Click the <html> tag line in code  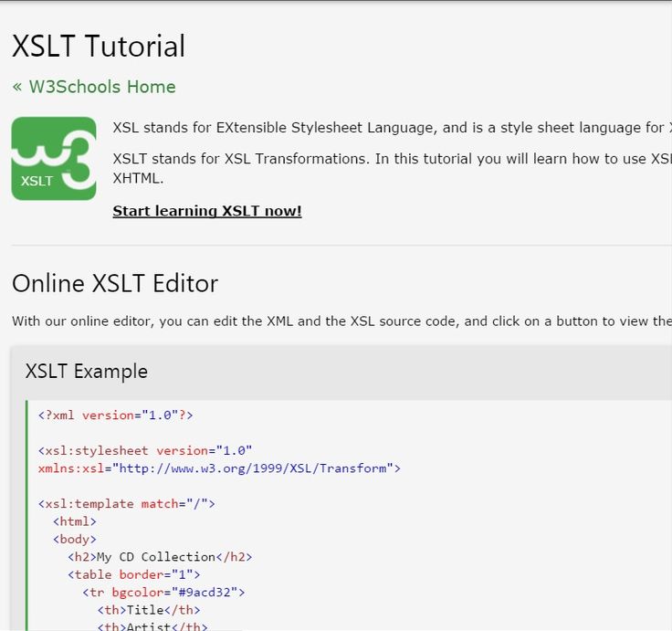tap(75, 521)
